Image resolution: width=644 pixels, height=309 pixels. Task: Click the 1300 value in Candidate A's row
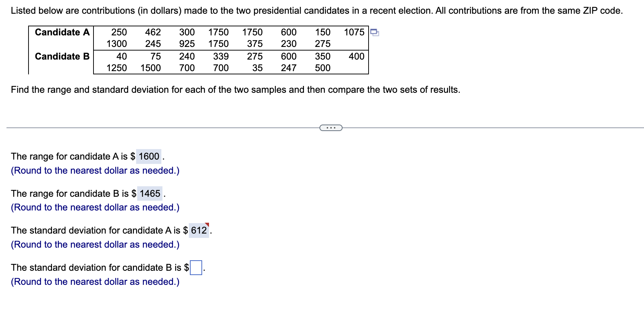117,44
